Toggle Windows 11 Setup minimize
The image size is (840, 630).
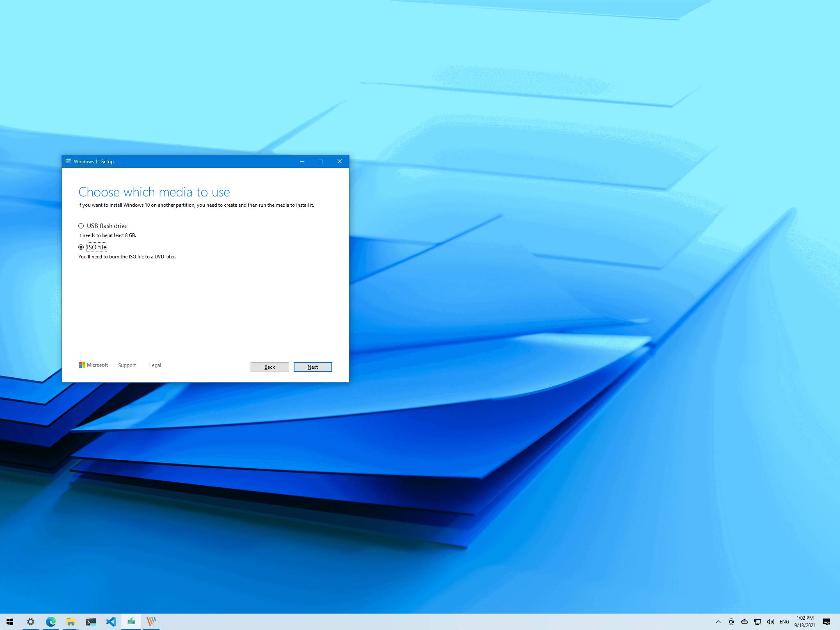tap(301, 161)
